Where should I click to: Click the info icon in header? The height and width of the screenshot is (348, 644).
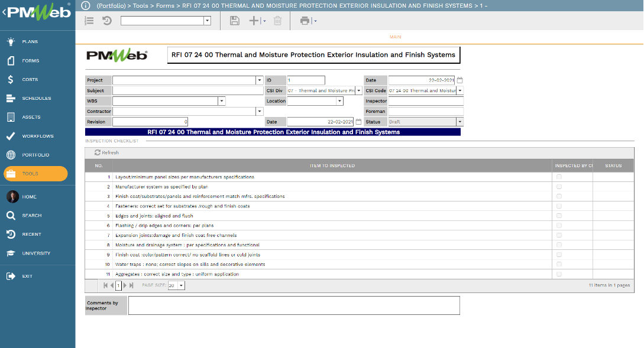point(85,5)
